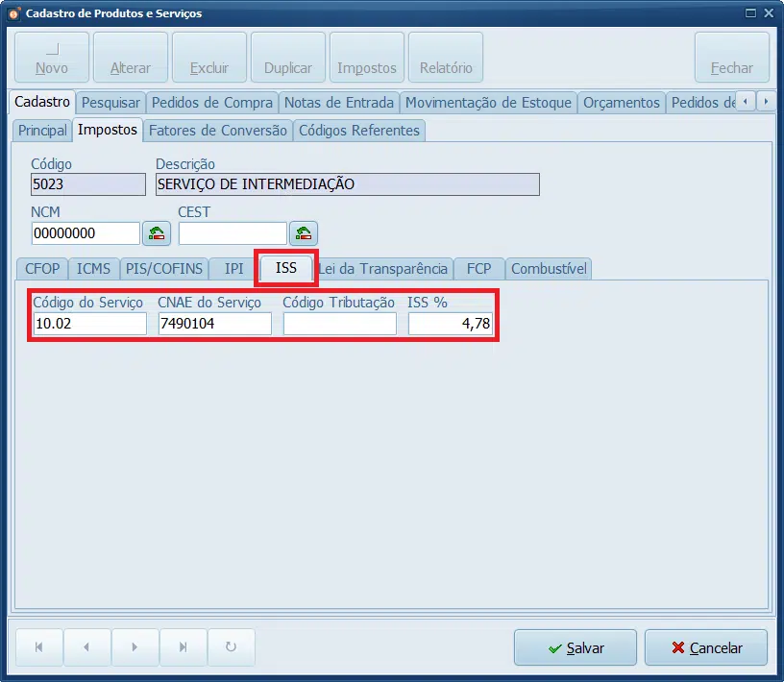Viewport: 784px width, 682px height.
Task: Jump to last record arrow
Action: coord(183,647)
